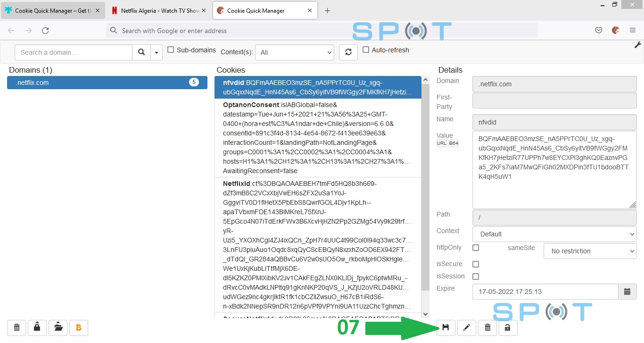Click the browser Forward arrow

coord(28,31)
